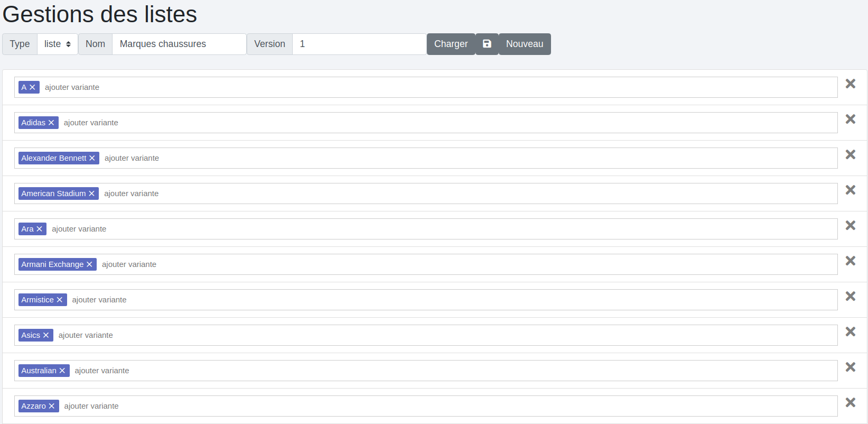
Task: Delete the Ara row entry
Action: 850,226
